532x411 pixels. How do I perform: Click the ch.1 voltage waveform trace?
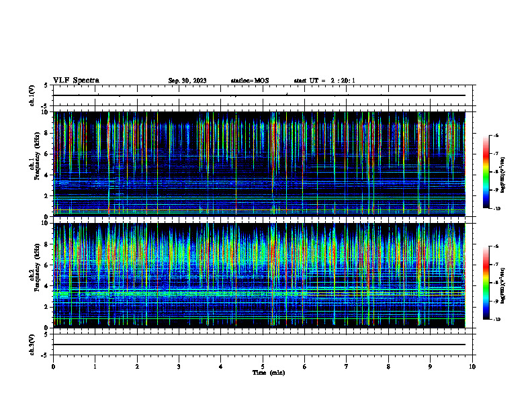click(259, 95)
